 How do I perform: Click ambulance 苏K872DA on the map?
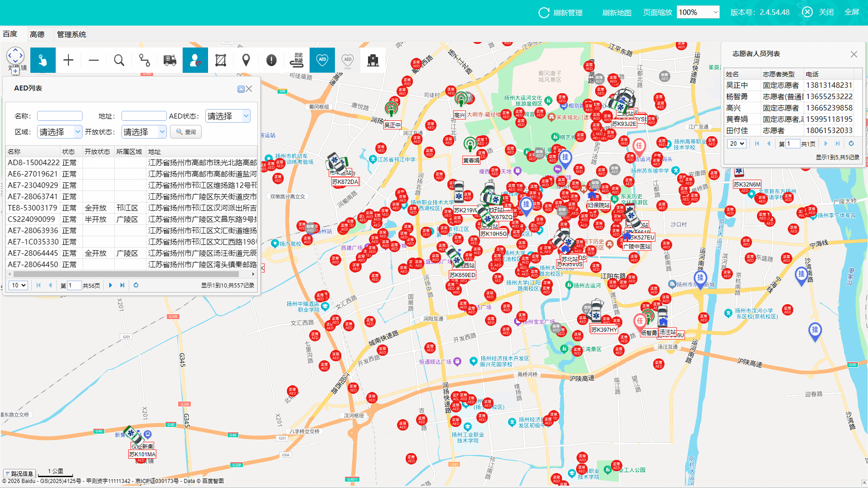coord(337,163)
